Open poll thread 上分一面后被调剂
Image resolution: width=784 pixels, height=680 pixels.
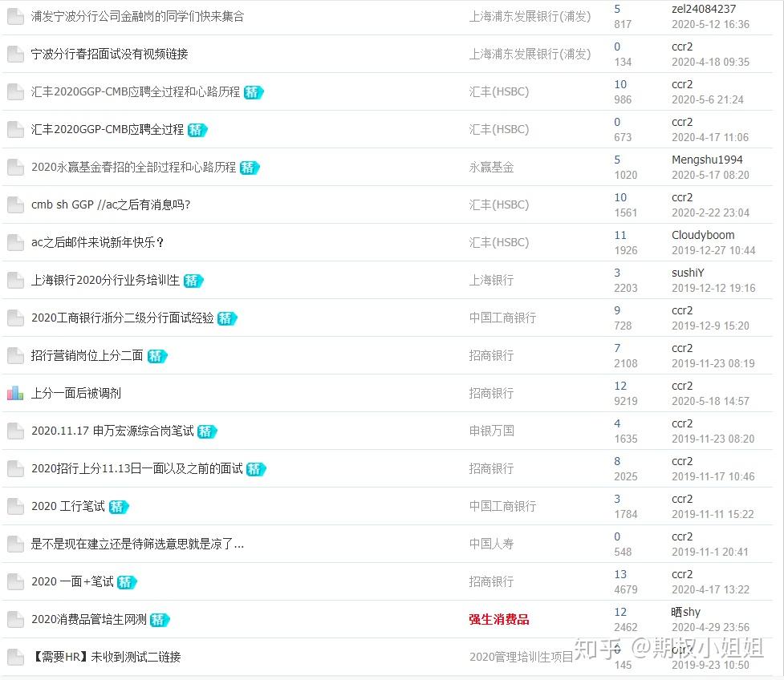[76, 393]
